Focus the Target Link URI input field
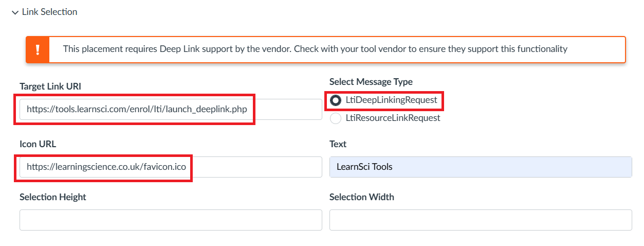The image size is (644, 246). (x=171, y=110)
